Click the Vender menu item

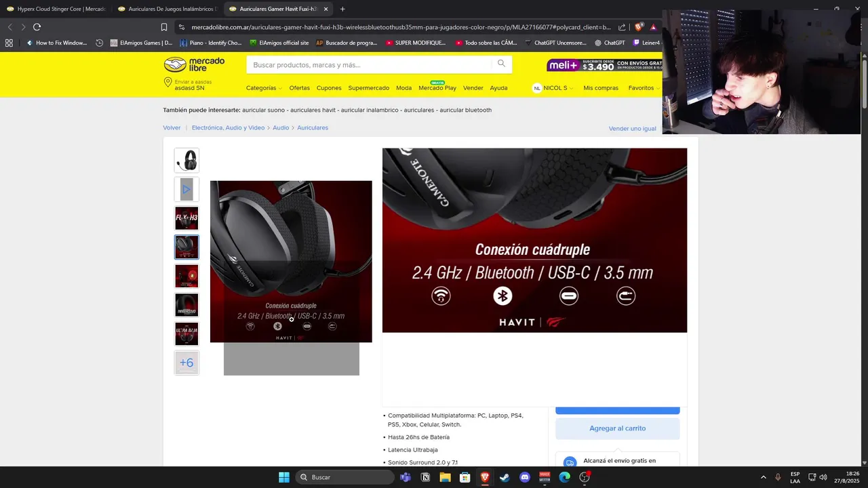(473, 88)
